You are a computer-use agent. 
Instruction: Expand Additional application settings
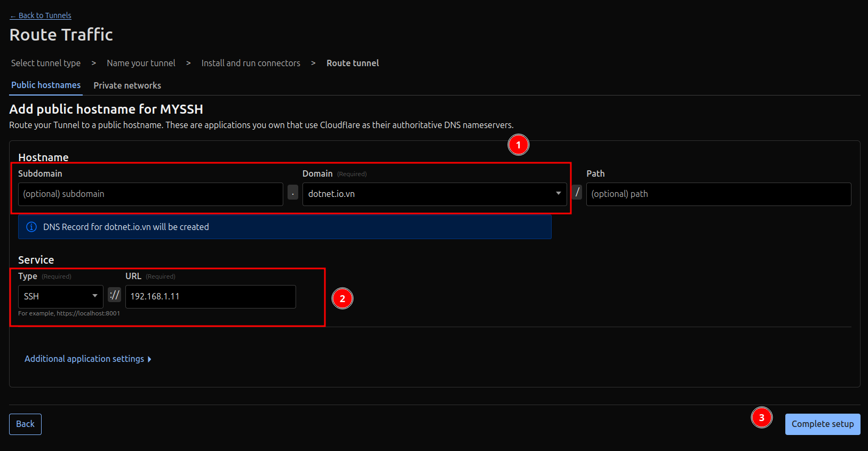pos(88,359)
